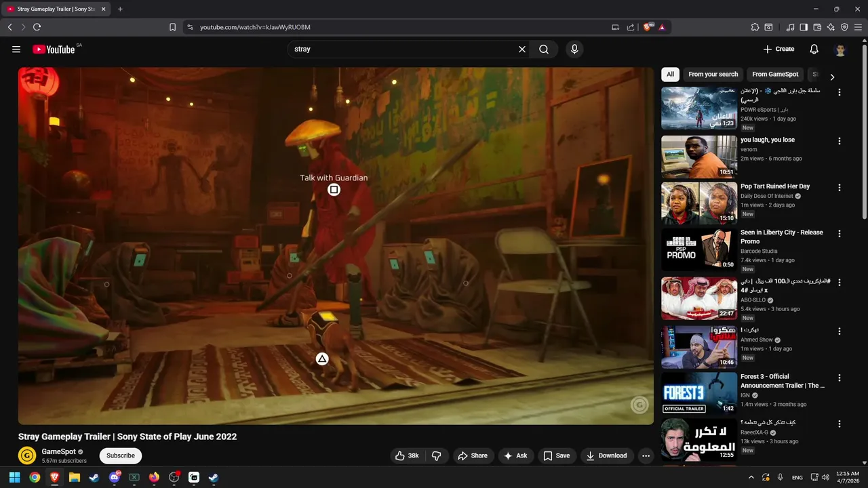Open Brave Wallet icon
Screen dimensions: 868x488
point(817,27)
